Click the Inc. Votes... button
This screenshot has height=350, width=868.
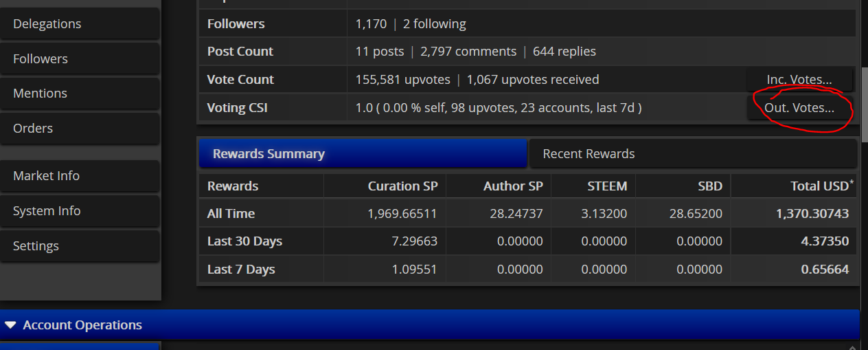click(x=799, y=80)
